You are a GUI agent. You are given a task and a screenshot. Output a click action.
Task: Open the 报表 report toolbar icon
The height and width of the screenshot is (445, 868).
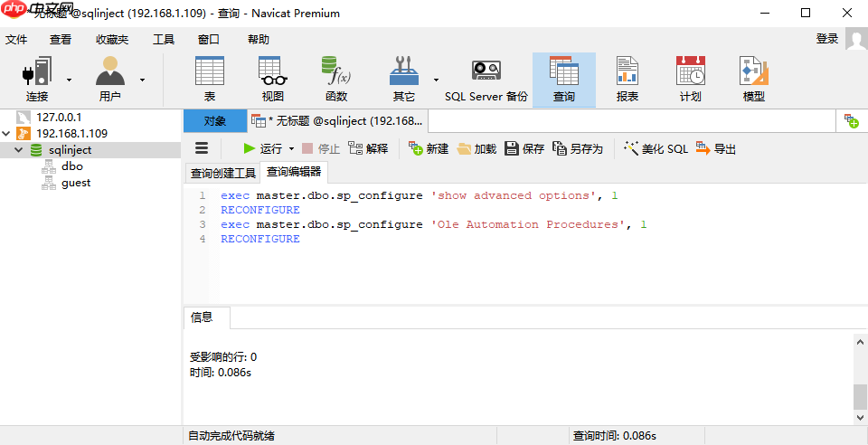point(627,80)
